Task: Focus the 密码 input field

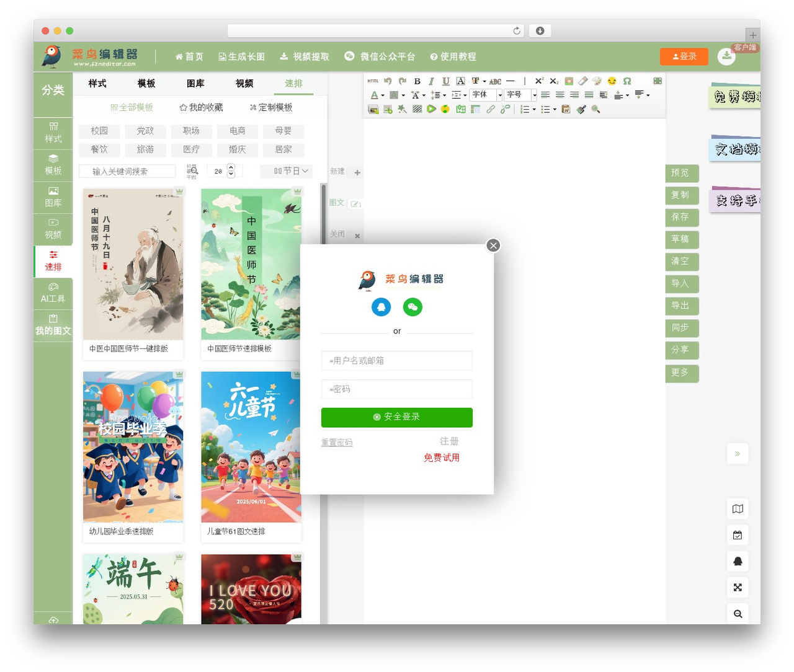Action: point(397,389)
